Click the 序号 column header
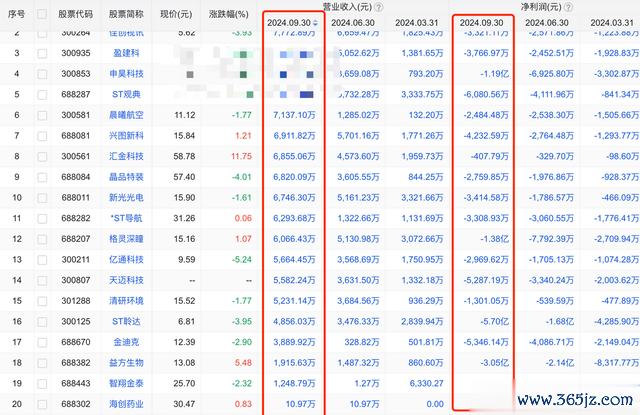 (16, 14)
